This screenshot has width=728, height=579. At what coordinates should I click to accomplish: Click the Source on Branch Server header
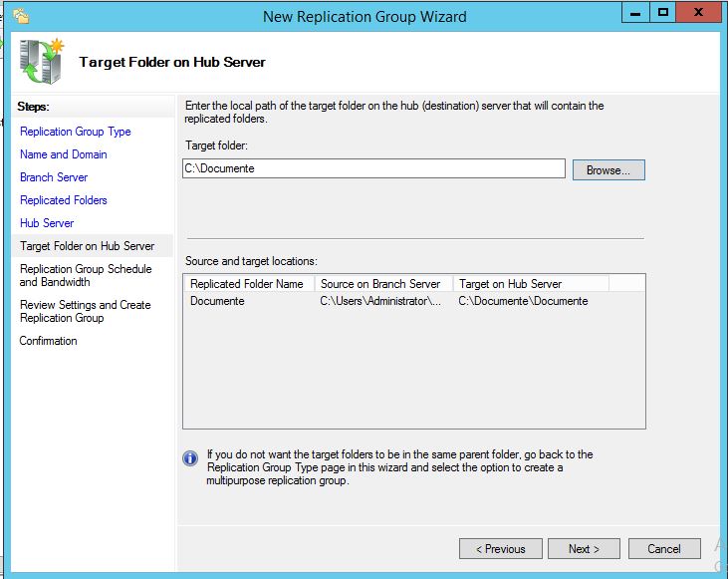[x=382, y=284]
